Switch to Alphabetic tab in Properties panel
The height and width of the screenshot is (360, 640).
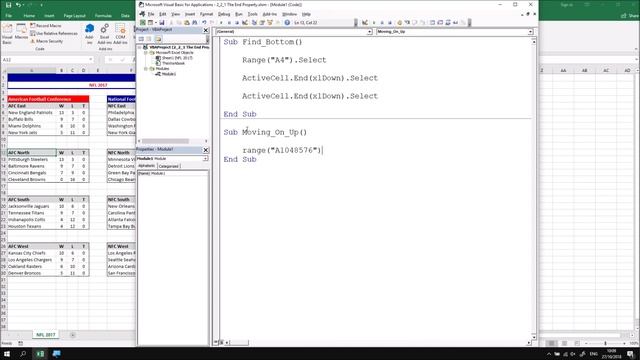[x=147, y=166]
